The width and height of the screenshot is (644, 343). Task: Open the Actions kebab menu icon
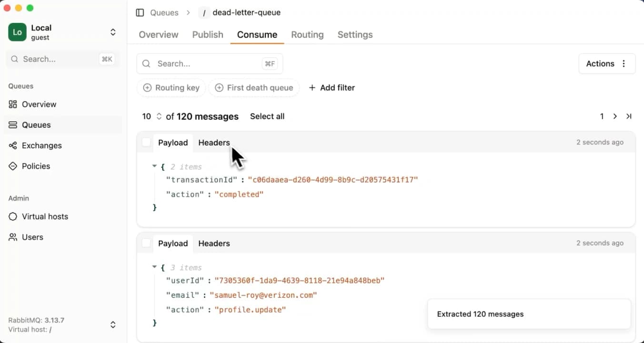[623, 63]
